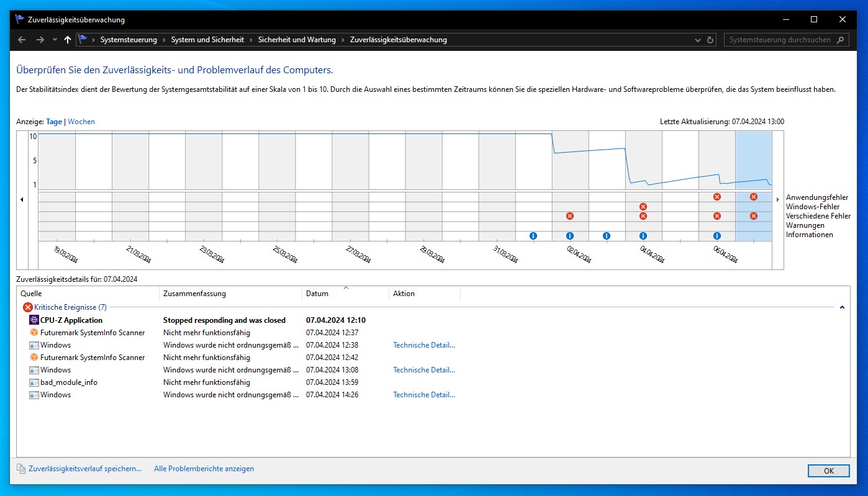Click the flag icon in the address bar
The image size is (868, 496).
tap(83, 40)
